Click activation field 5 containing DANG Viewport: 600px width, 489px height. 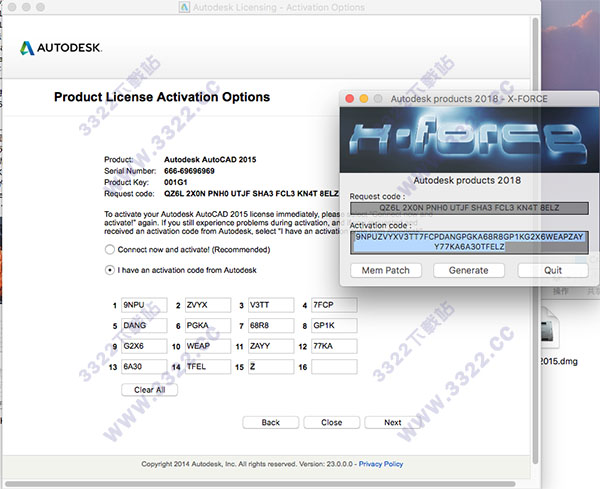(144, 326)
